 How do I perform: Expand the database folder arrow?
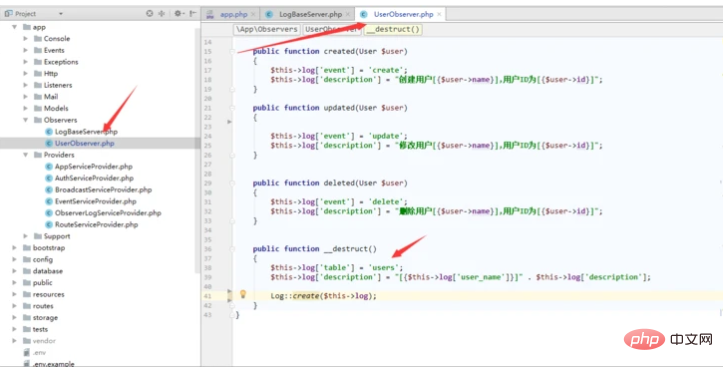14,271
